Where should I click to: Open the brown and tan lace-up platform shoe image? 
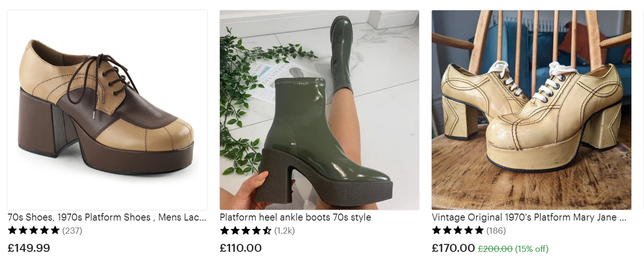[x=107, y=110]
